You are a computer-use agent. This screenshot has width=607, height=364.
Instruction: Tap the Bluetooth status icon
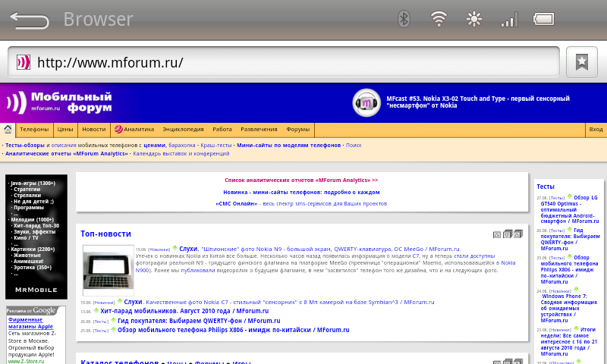click(x=404, y=19)
